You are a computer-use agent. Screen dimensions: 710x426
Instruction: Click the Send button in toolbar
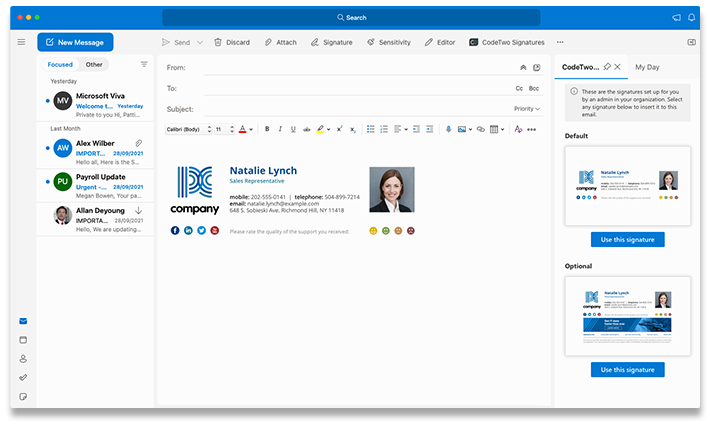coord(176,42)
